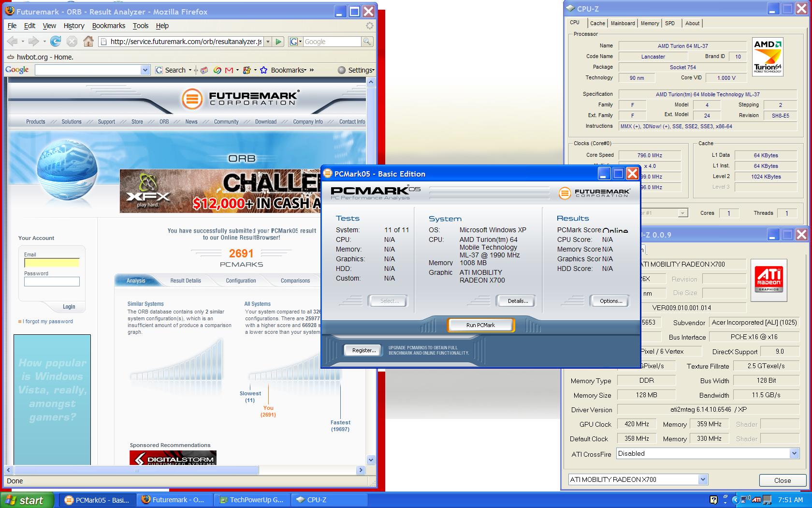Open the History menu
The width and height of the screenshot is (812, 508).
(x=74, y=26)
